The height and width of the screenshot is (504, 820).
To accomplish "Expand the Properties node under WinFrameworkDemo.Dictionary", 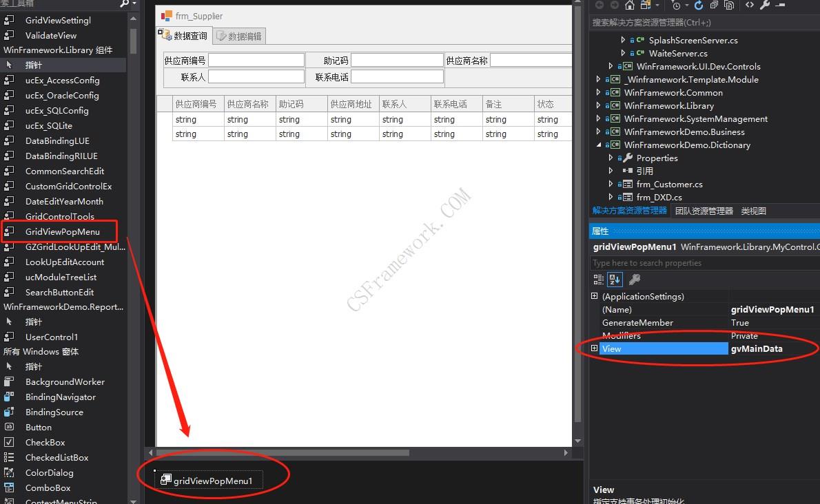I will [610, 158].
